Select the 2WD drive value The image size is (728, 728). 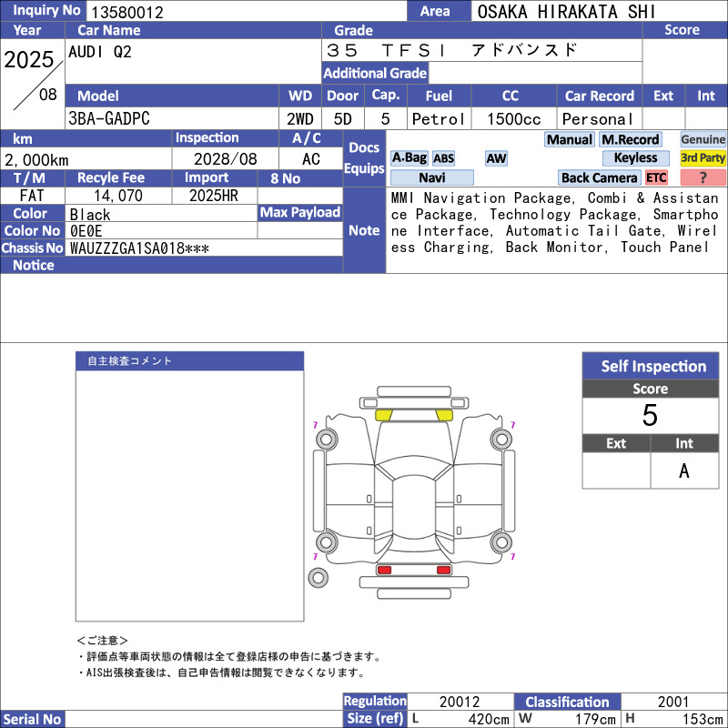[x=300, y=119]
